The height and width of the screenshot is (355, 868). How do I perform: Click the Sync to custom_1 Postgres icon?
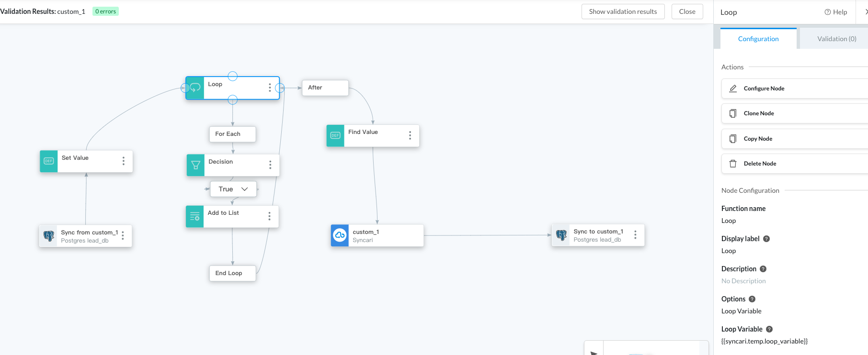pyautogui.click(x=561, y=235)
